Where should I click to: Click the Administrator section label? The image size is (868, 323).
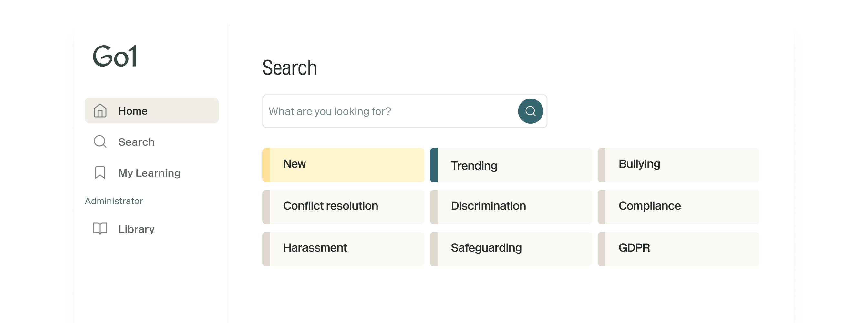pyautogui.click(x=114, y=201)
